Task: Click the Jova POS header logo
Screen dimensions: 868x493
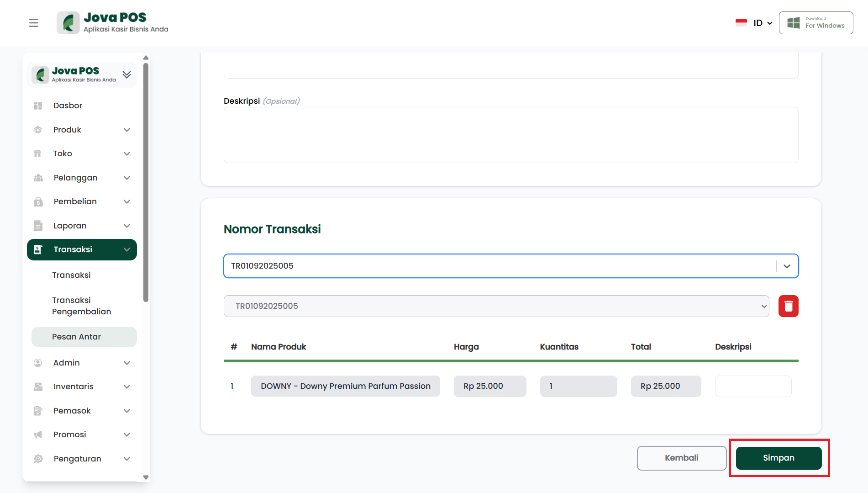Action: pos(113,23)
